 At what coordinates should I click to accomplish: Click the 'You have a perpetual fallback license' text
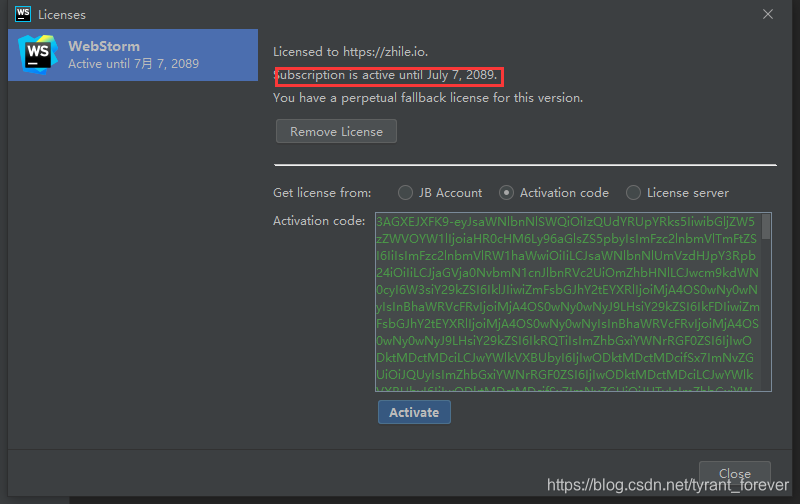click(428, 98)
